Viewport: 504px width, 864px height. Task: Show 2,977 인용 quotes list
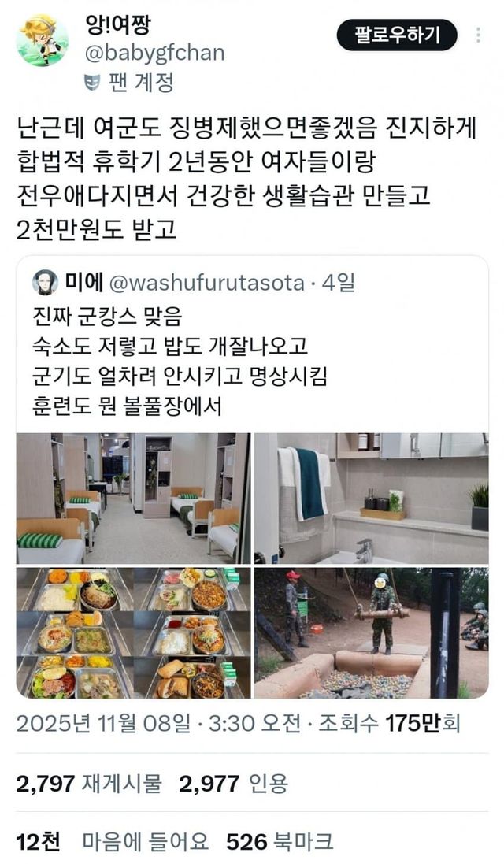coord(234,783)
